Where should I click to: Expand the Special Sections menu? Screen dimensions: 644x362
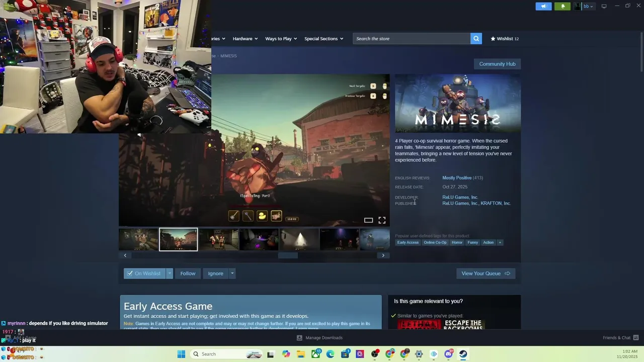click(324, 39)
